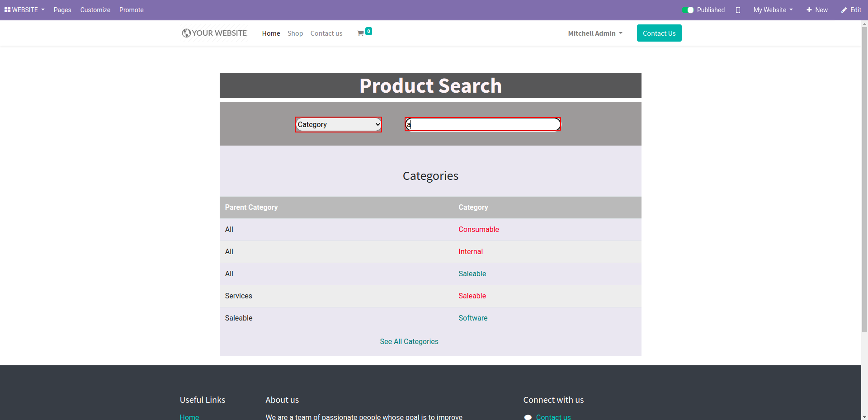Open the Customize menu
Screen dimensions: 868x420
pos(95,10)
